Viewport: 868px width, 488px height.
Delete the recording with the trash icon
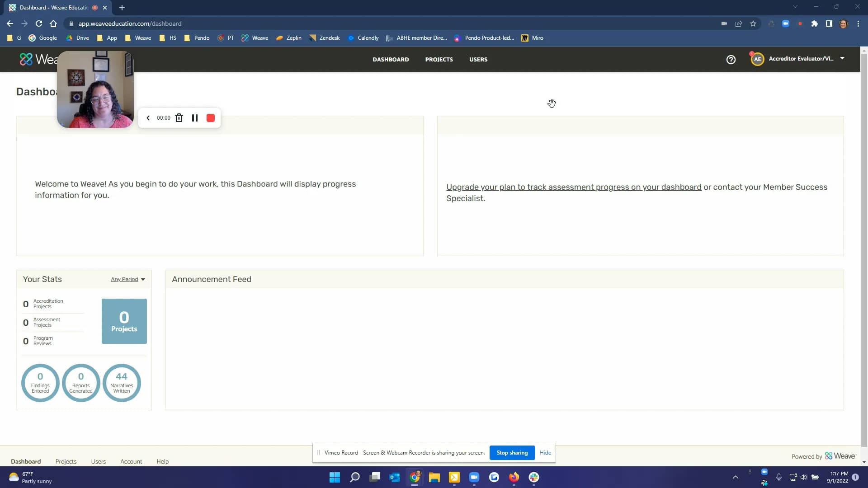[179, 118]
